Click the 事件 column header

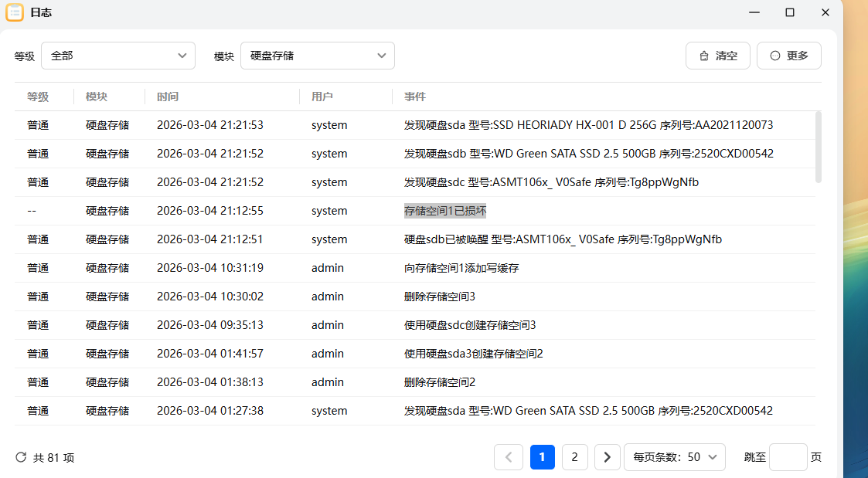415,97
